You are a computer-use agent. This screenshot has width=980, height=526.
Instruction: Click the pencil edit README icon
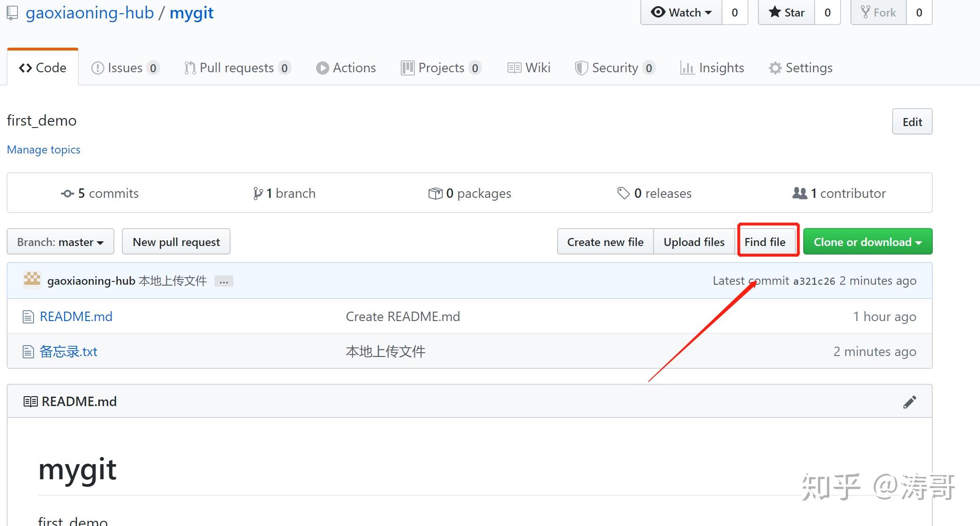tap(909, 402)
